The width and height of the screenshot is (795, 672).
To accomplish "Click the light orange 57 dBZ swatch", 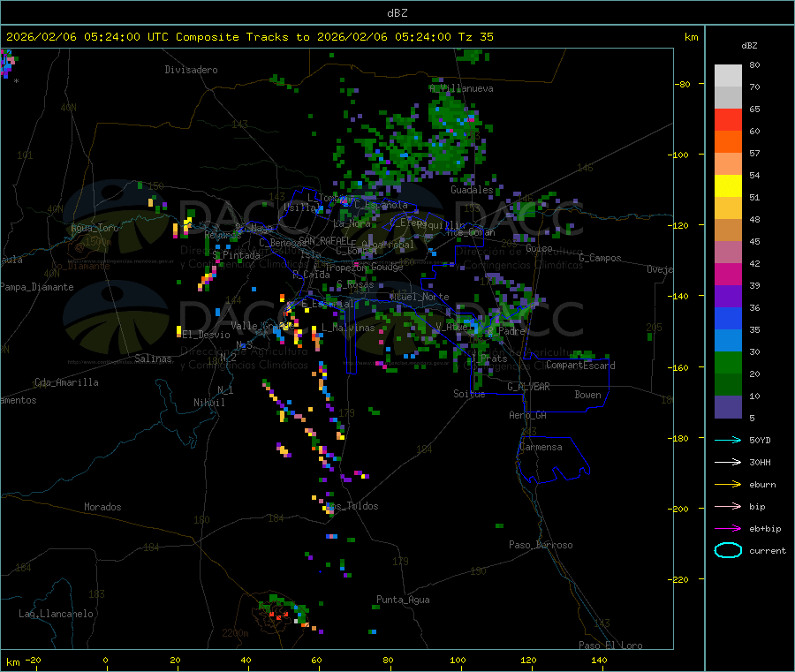I will click(x=728, y=163).
